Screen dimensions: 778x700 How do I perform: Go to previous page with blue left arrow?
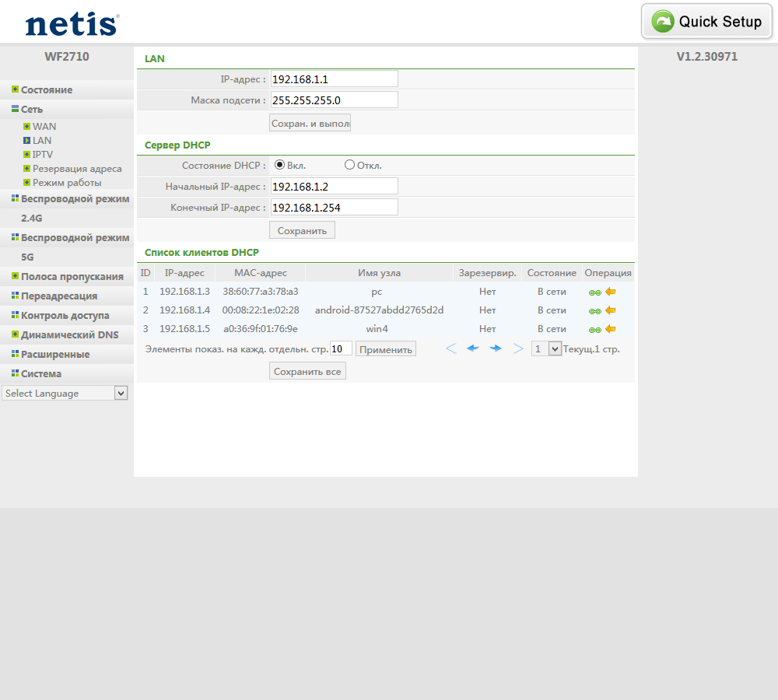pyautogui.click(x=473, y=348)
